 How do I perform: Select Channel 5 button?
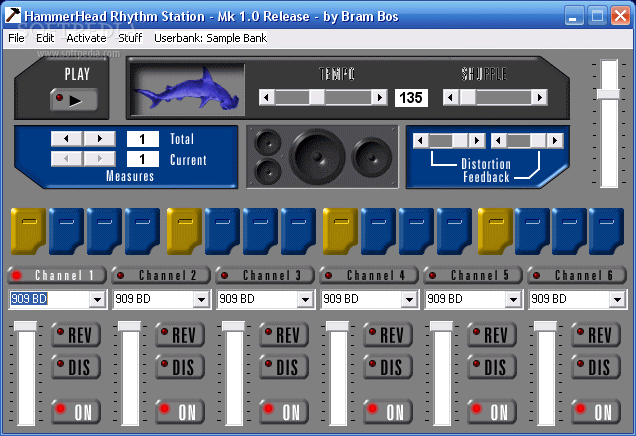[x=473, y=275]
